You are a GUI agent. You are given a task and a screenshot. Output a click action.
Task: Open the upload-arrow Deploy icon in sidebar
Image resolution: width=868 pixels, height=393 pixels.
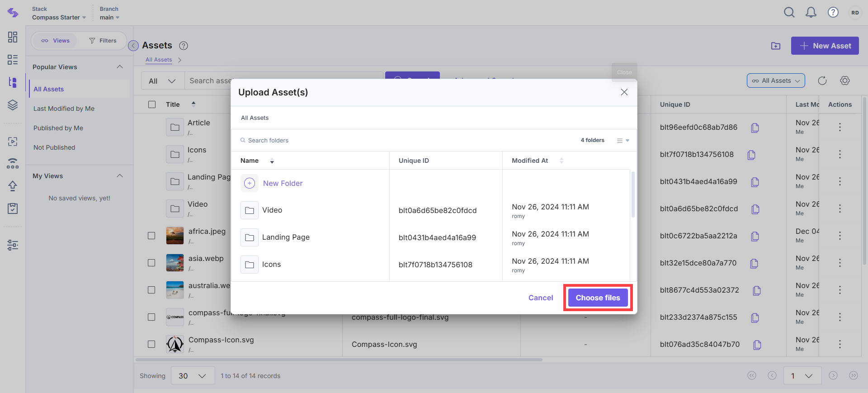tap(13, 186)
